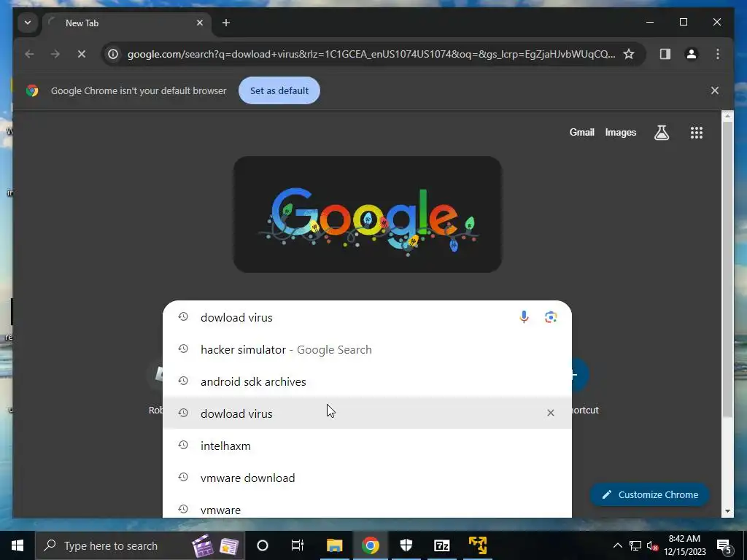
Task: Switch to Chrome taskbar icon
Action: point(370,545)
